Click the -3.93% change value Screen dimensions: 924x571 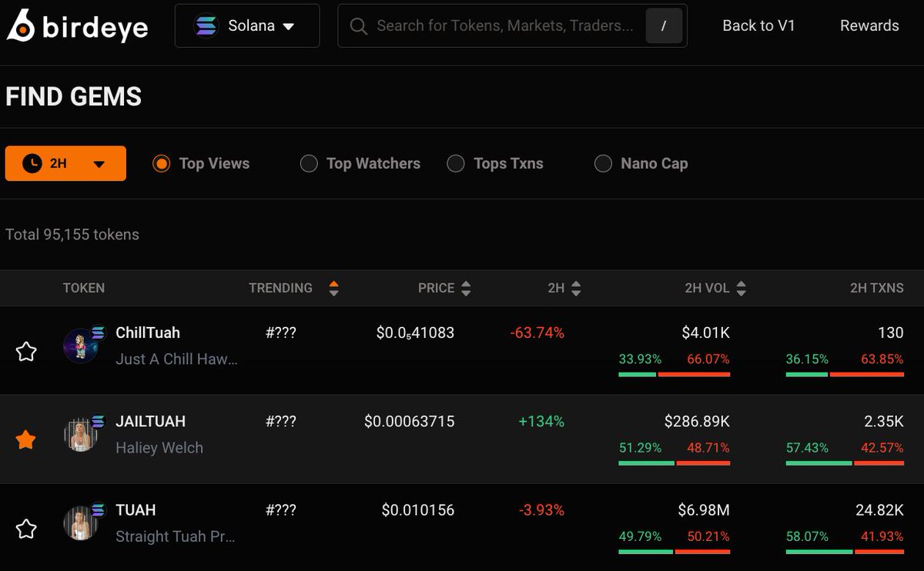pos(541,510)
